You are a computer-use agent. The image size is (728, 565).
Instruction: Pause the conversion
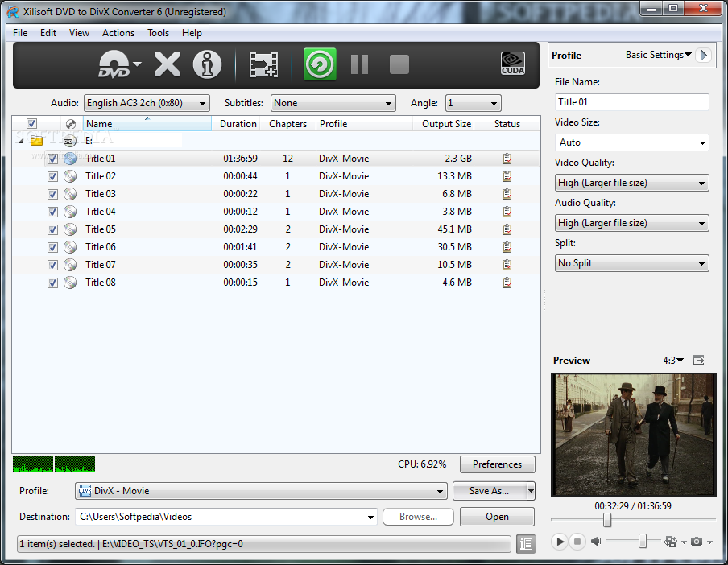point(359,64)
